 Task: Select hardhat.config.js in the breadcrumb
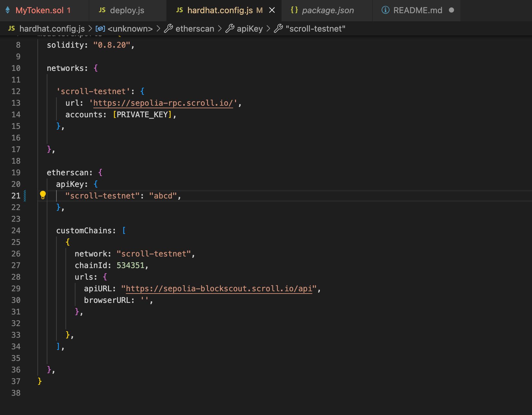tap(52, 29)
